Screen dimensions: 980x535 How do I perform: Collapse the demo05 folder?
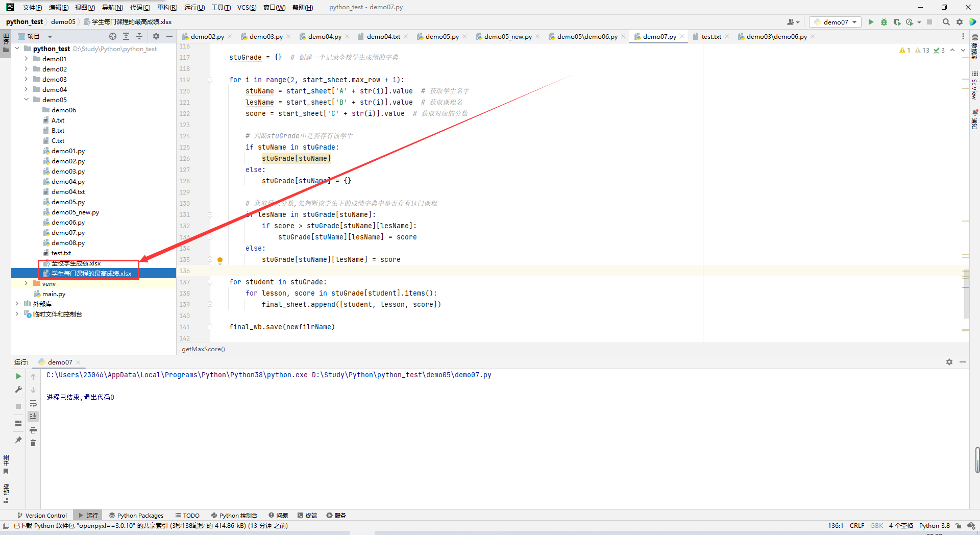click(26, 100)
